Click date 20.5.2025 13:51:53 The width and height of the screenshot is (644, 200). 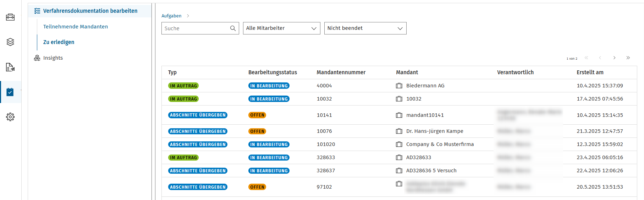[600, 187]
